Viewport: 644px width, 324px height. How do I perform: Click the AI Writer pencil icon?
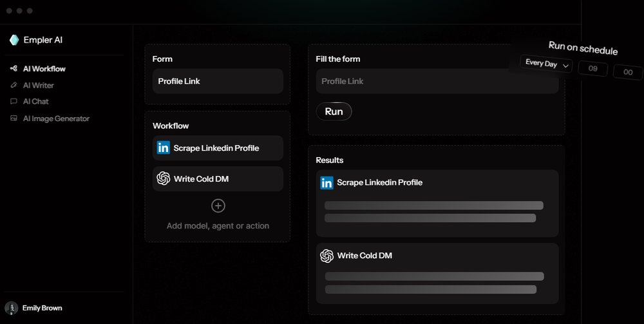coord(14,85)
